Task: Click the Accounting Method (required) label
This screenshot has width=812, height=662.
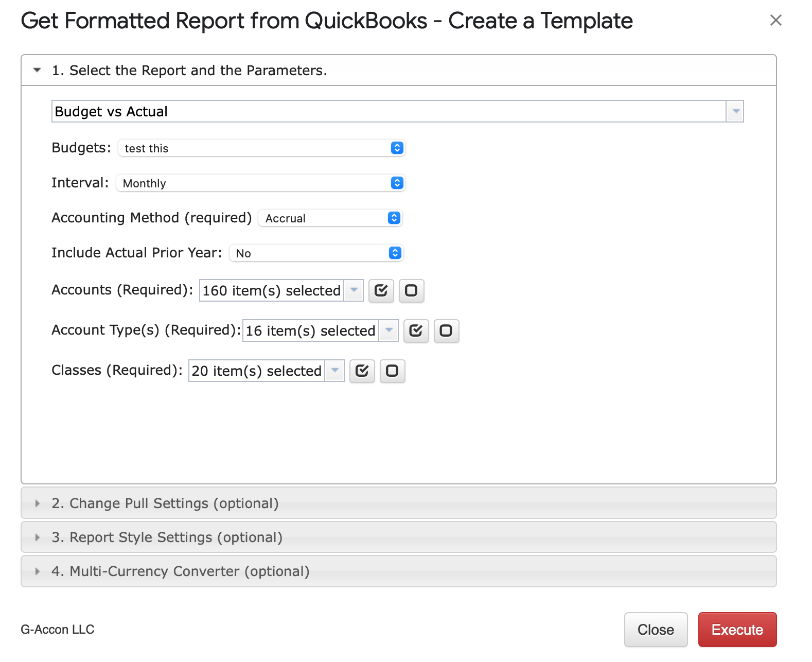Action: click(x=152, y=218)
